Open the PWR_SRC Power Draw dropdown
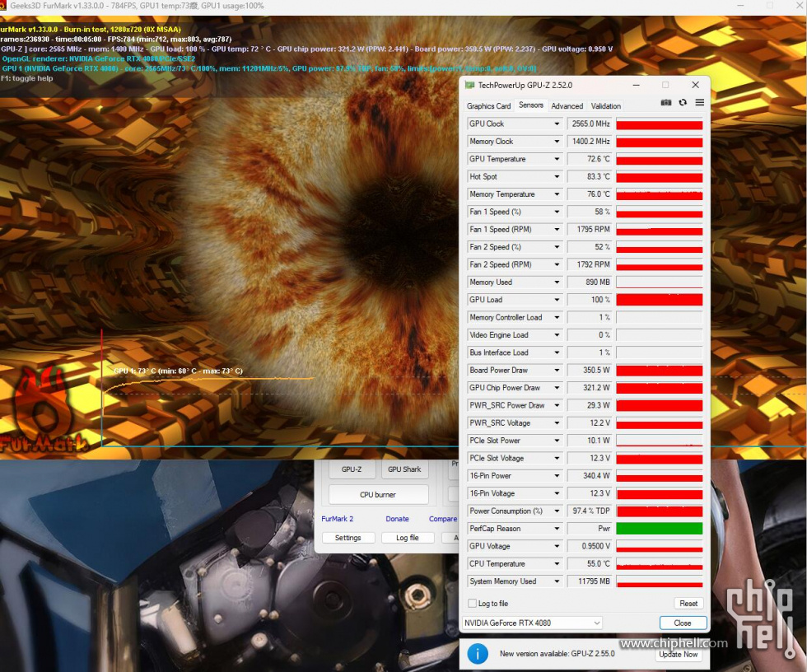 (557, 405)
